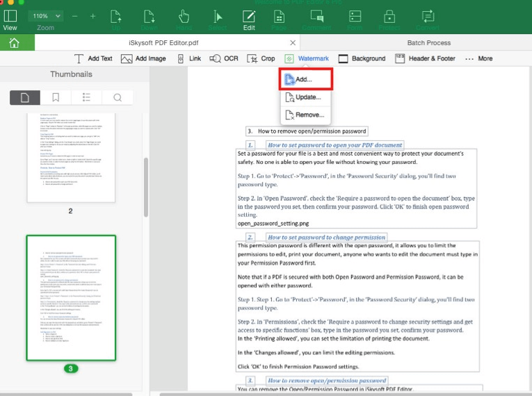
Task: Choose Add... from the Watermark menu
Action: click(x=305, y=79)
